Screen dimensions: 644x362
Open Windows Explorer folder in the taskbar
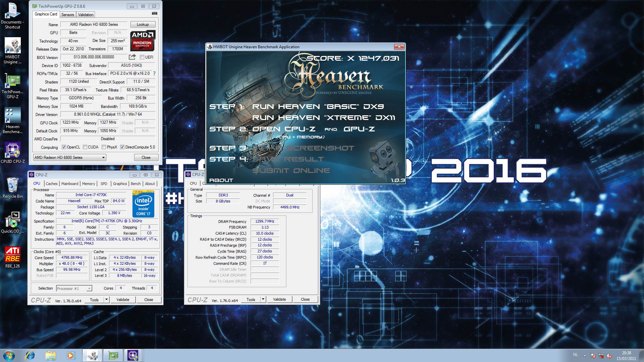(50, 355)
